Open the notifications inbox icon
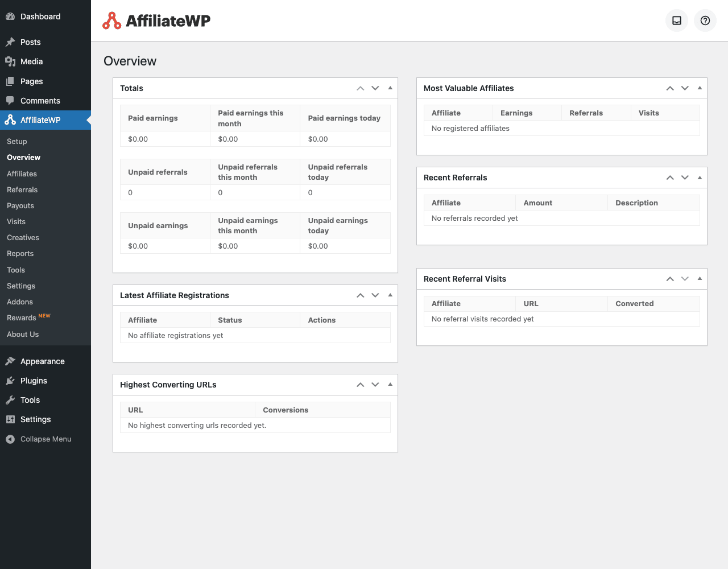Screen dimensions: 728x569 click(677, 20)
